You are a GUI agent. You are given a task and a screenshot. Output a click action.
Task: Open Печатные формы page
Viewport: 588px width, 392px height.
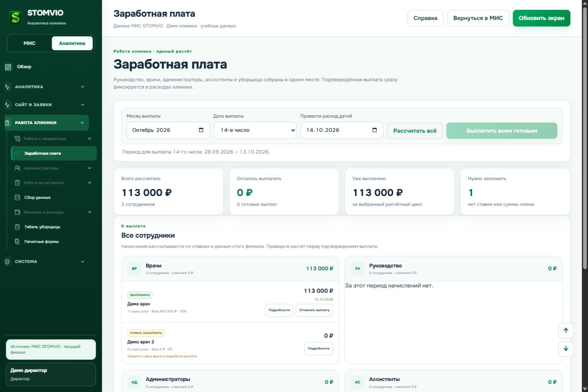click(54, 242)
